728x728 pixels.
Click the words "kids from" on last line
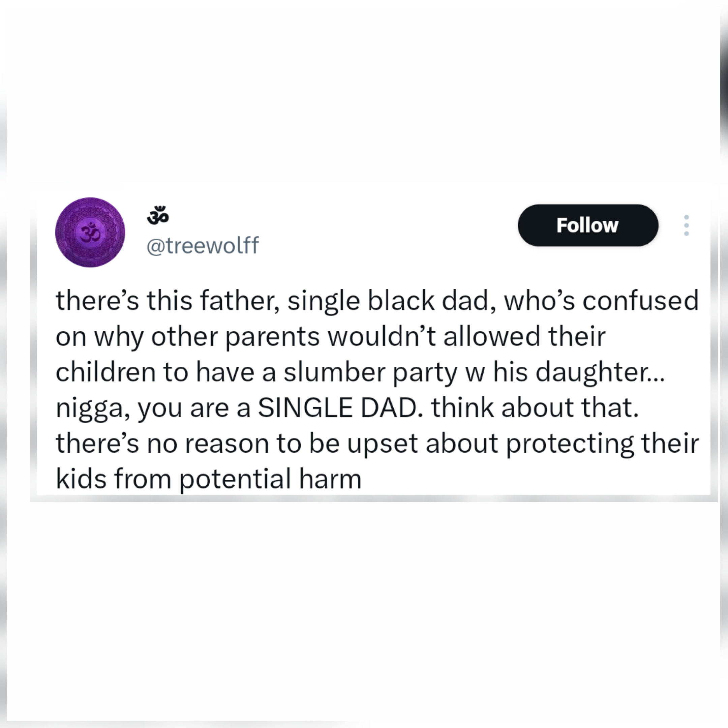tap(114, 479)
